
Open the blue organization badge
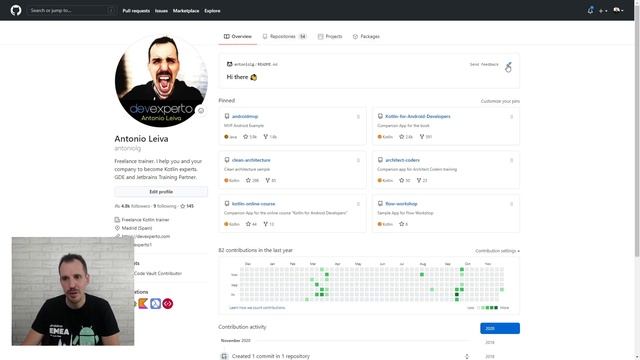[x=156, y=303]
